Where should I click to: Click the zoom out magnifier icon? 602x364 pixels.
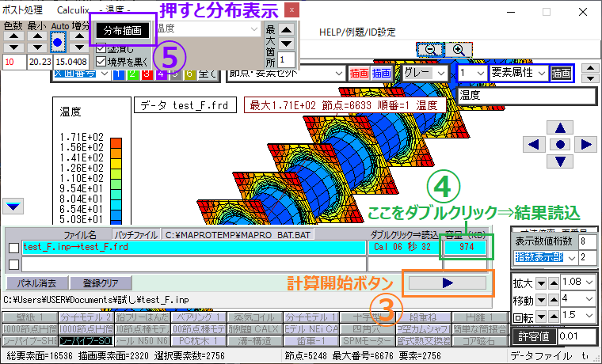pos(429,49)
